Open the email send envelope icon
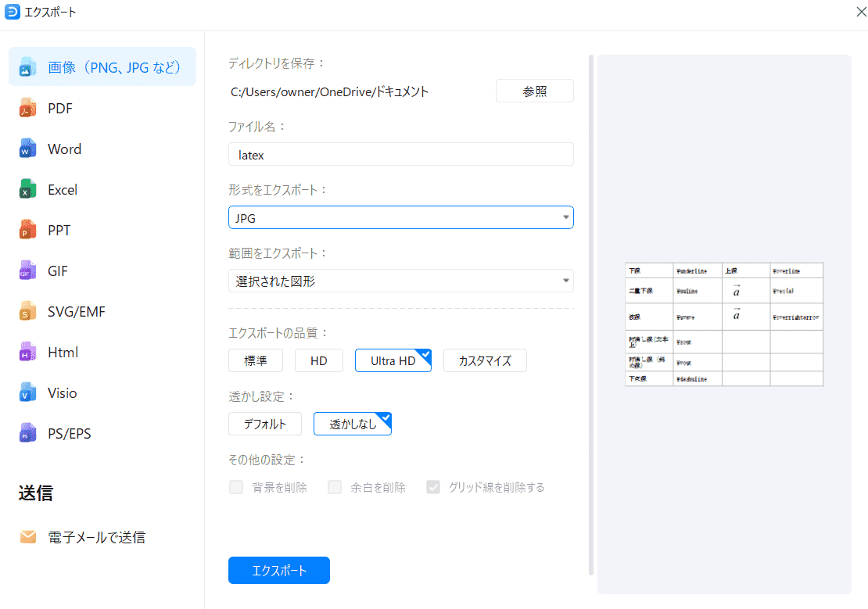The width and height of the screenshot is (868, 609). (28, 537)
